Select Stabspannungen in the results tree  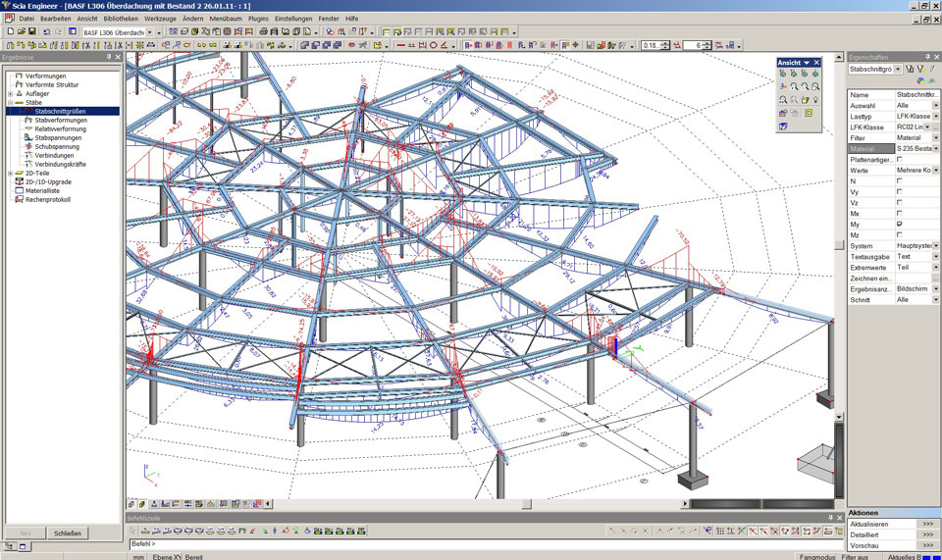59,137
